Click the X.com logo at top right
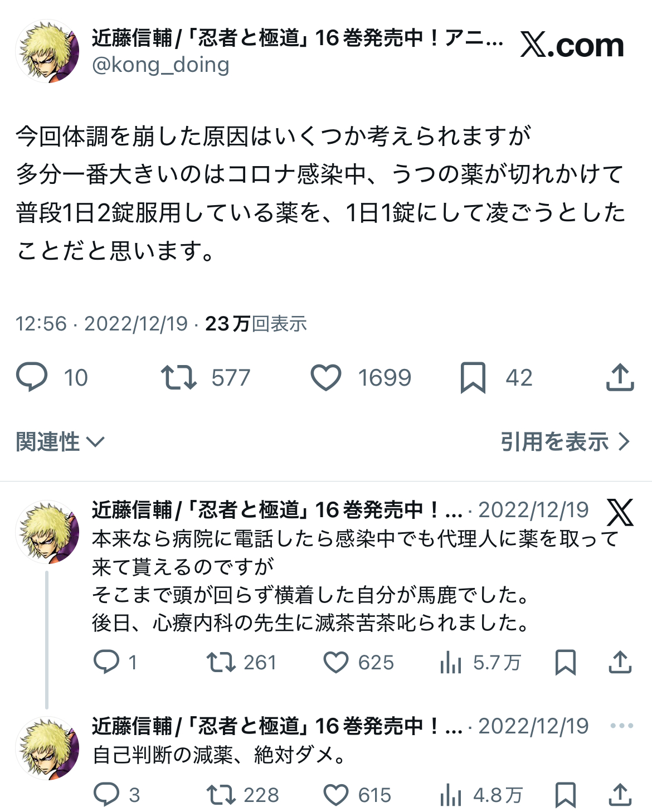Image resolution: width=652 pixels, height=812 pixels. click(572, 45)
